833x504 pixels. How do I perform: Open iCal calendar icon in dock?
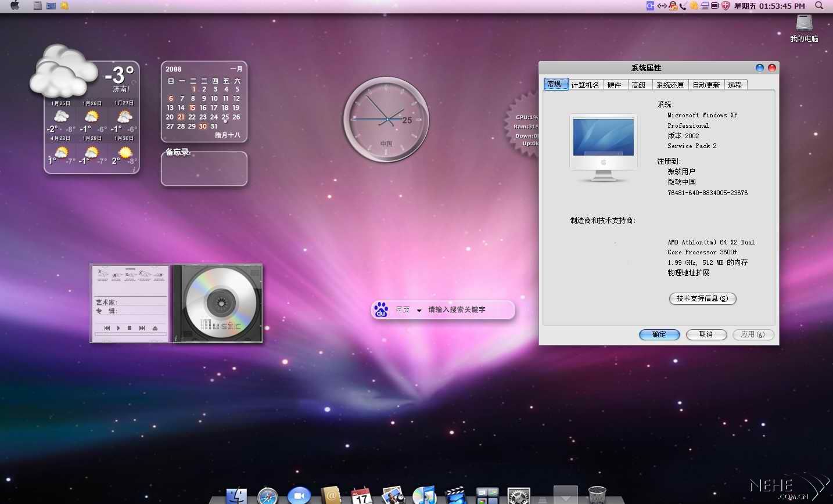(x=361, y=495)
